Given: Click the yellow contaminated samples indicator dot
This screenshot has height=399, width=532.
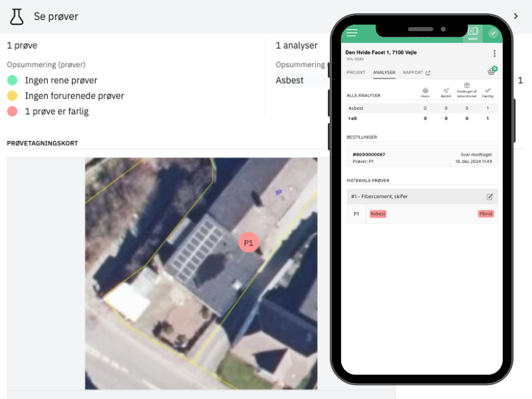Looking at the screenshot, I should pos(12,96).
